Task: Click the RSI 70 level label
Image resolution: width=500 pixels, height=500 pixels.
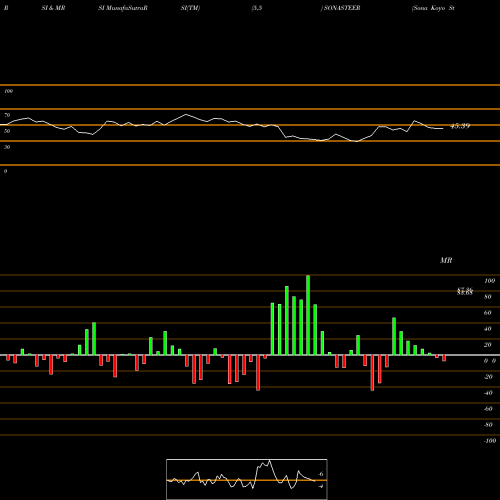Action: pos(7,115)
